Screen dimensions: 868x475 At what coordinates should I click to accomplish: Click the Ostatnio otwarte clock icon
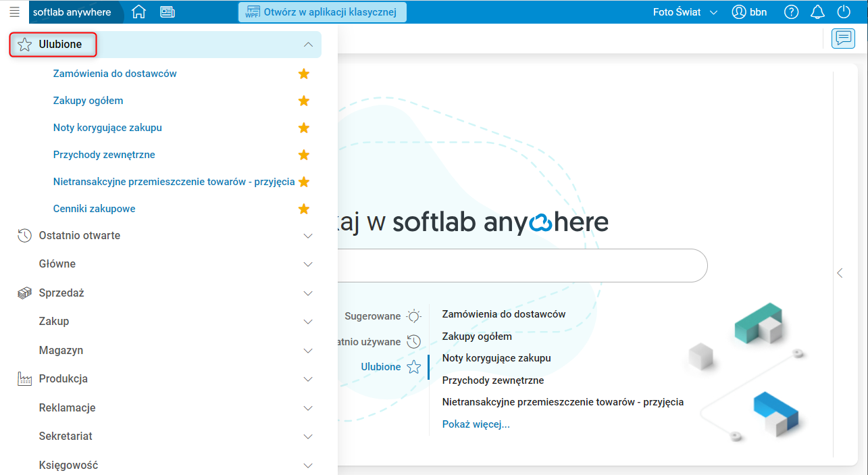pyautogui.click(x=24, y=235)
